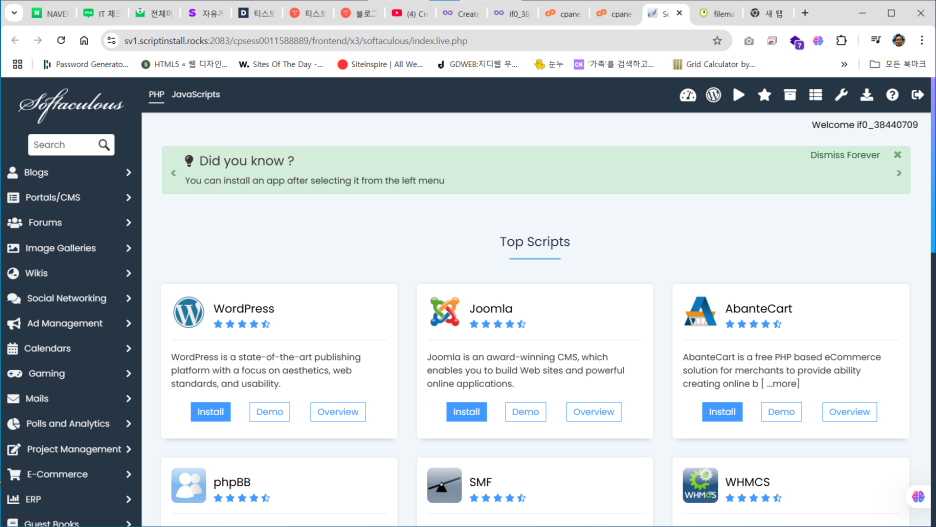Screen dimensions: 936x527
Task: Open the apps grid icon in bookmarks bar
Action: coord(17,64)
